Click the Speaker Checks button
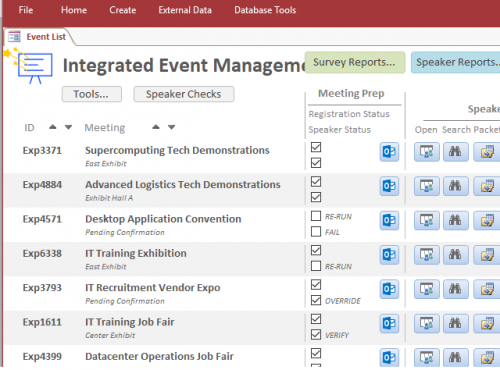Viewport: 500px width, 370px height. (x=184, y=94)
